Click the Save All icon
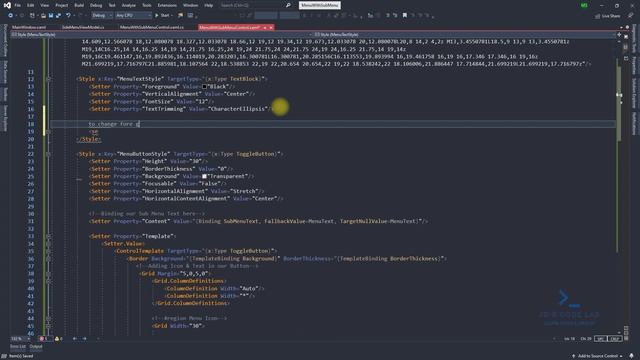 tap(58, 16)
